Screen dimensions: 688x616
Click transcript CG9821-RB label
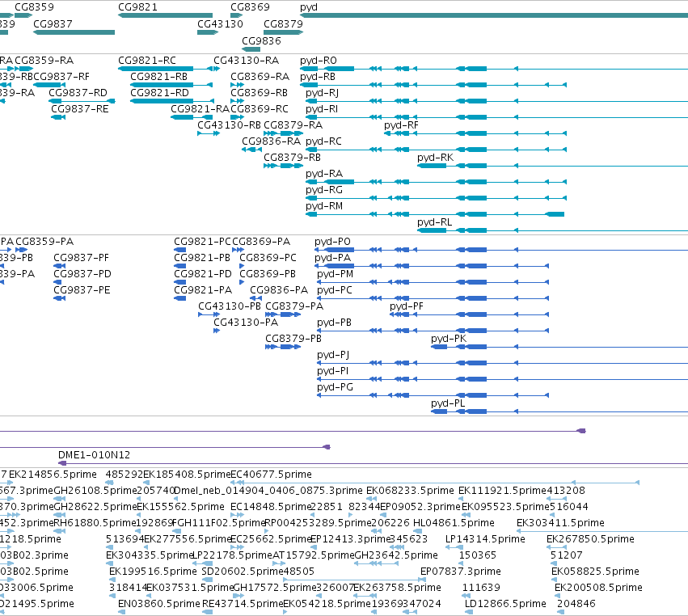(158, 77)
